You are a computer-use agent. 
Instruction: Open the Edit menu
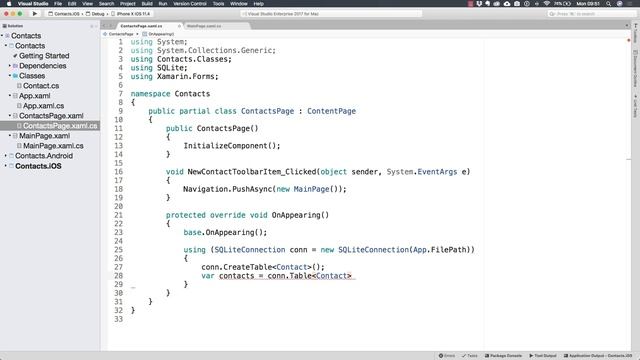pos(72,4)
